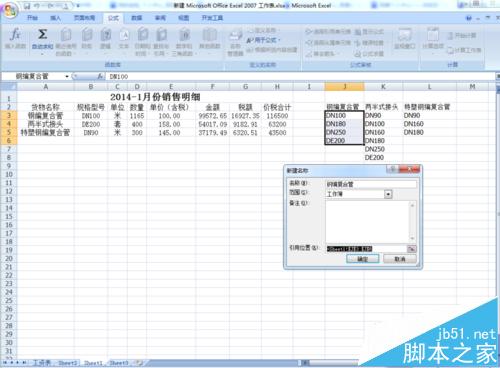
Task: Open the Math & Trig functions icon
Action: 184,35
